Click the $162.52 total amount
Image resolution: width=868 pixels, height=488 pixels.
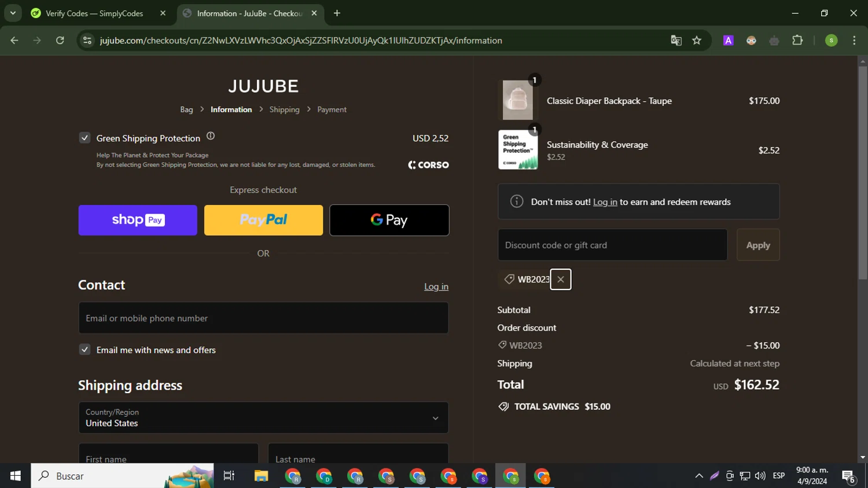[x=756, y=385]
